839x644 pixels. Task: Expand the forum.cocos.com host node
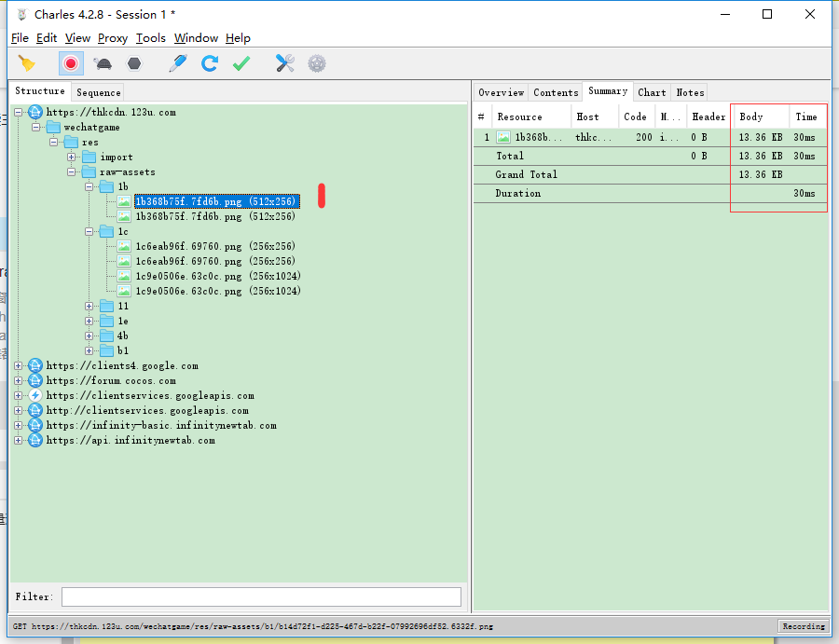point(19,381)
